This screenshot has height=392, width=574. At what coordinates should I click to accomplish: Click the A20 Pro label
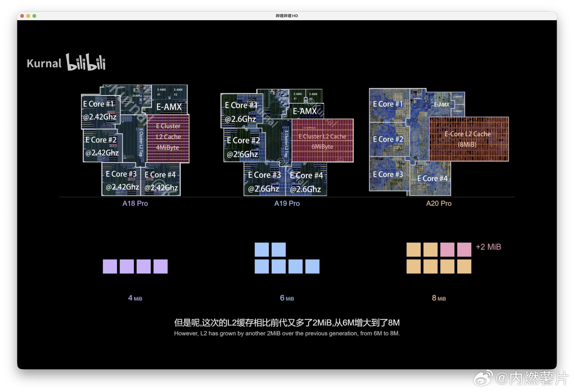[439, 203]
